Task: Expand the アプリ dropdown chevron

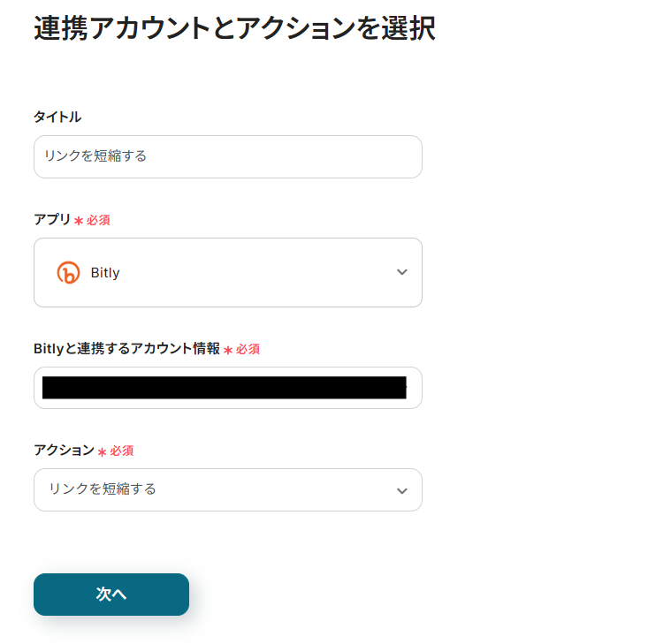Action: (402, 272)
